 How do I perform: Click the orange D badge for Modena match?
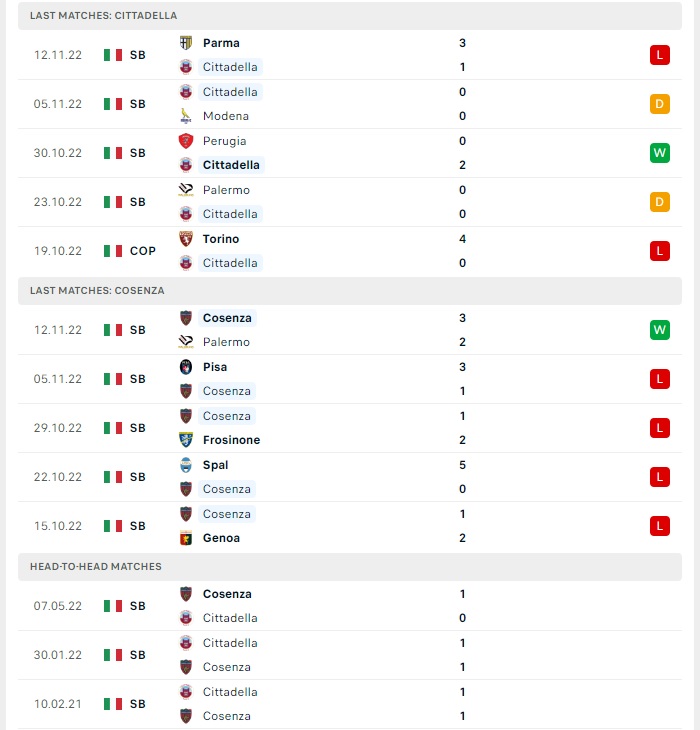click(x=660, y=104)
